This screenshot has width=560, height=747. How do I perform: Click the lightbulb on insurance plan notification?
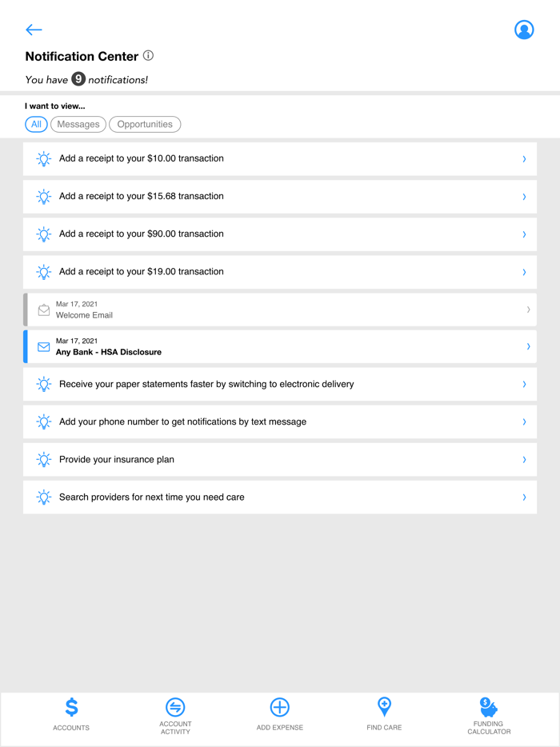pyautogui.click(x=43, y=459)
